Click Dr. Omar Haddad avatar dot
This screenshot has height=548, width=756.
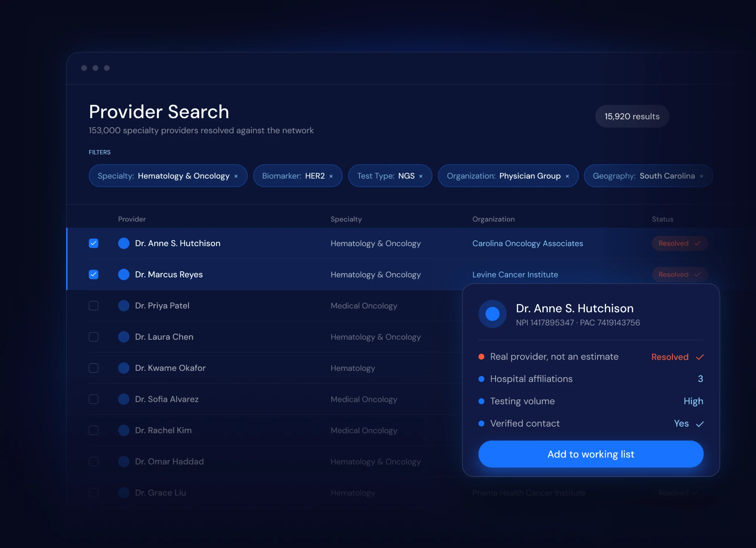point(124,461)
